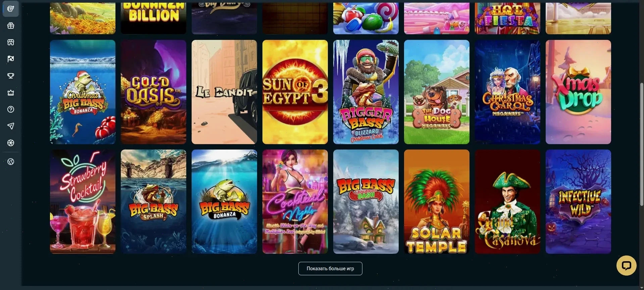Open the live chat support bubble
644x290 pixels.
tap(626, 266)
